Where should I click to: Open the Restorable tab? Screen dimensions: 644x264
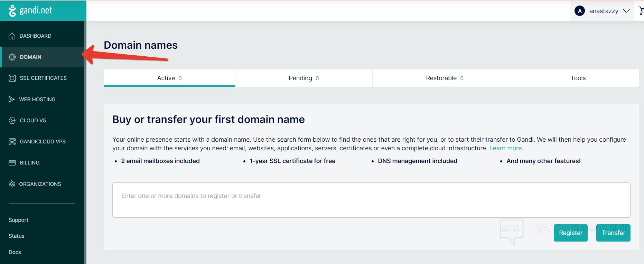tap(444, 78)
